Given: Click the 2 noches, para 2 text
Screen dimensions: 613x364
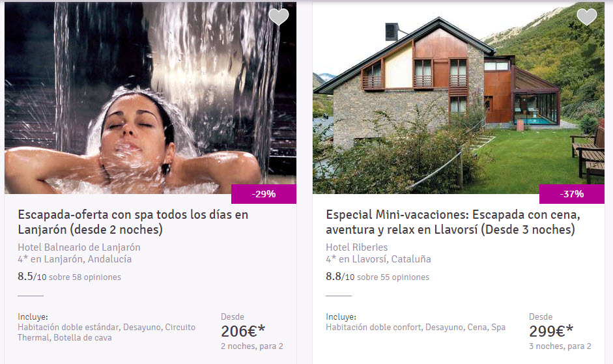Looking at the screenshot, I should [251, 346].
